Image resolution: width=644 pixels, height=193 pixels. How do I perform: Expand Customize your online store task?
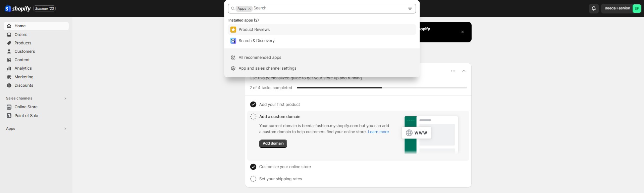coord(285,167)
